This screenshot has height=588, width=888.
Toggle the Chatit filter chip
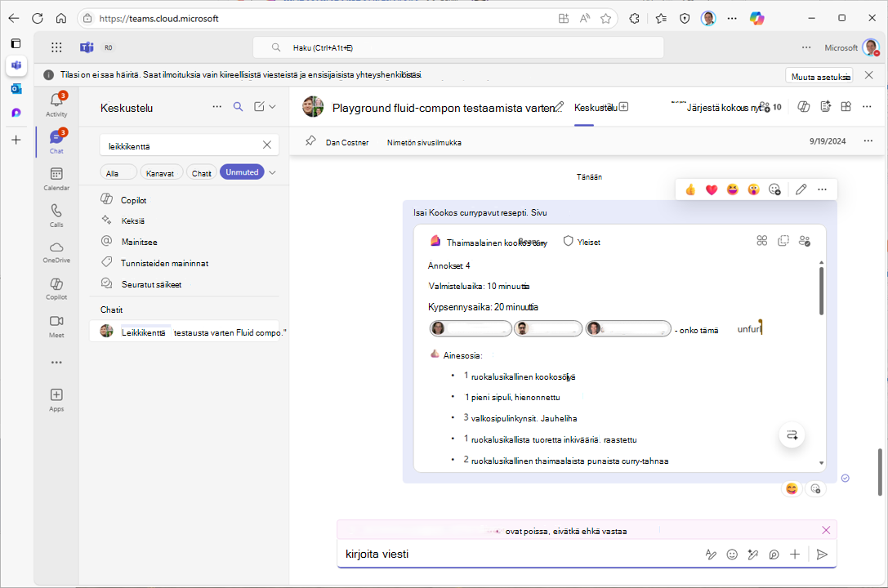click(202, 172)
